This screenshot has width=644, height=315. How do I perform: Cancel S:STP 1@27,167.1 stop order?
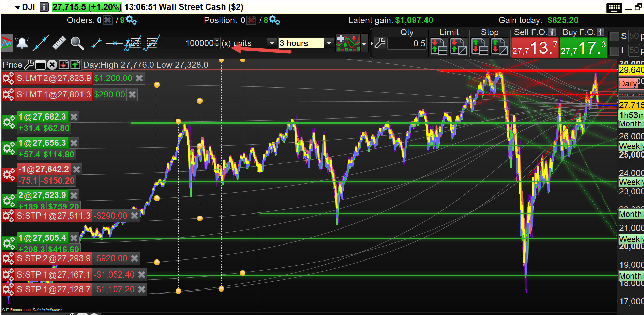(x=141, y=274)
